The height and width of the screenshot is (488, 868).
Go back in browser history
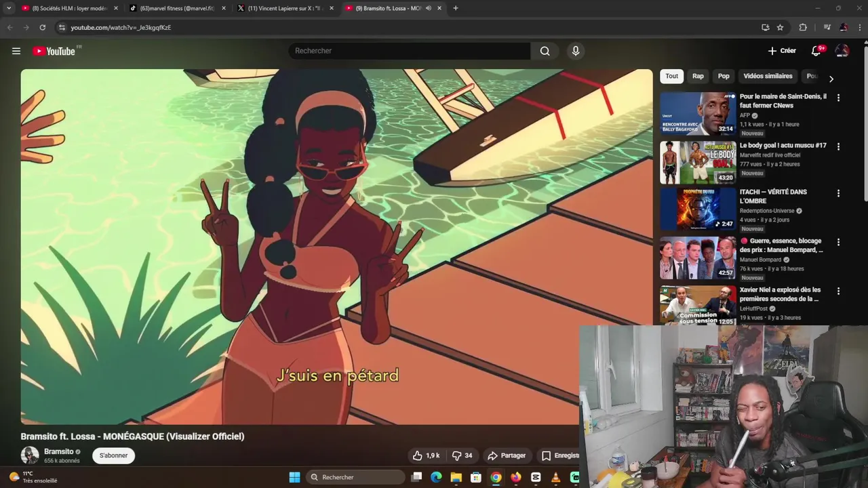pos(9,27)
